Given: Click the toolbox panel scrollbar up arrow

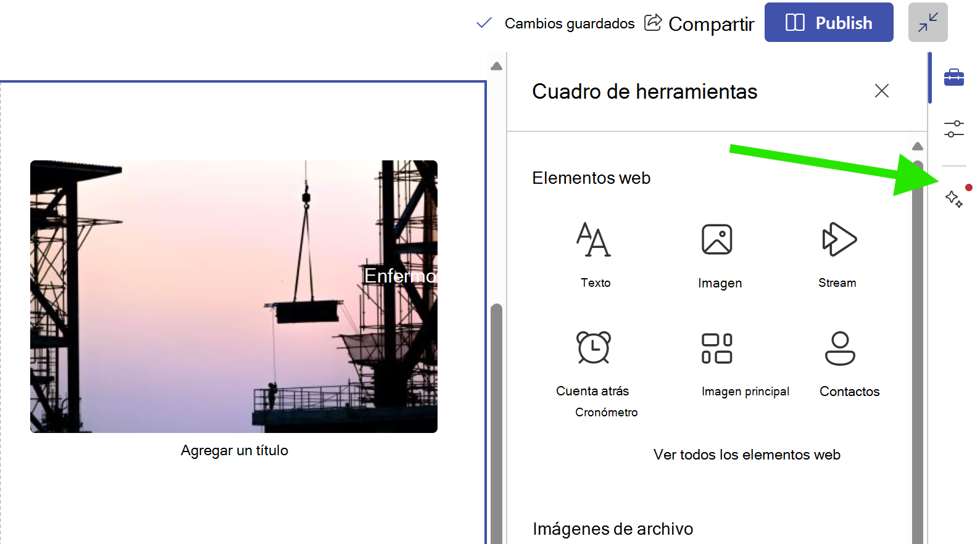Looking at the screenshot, I should click(918, 146).
